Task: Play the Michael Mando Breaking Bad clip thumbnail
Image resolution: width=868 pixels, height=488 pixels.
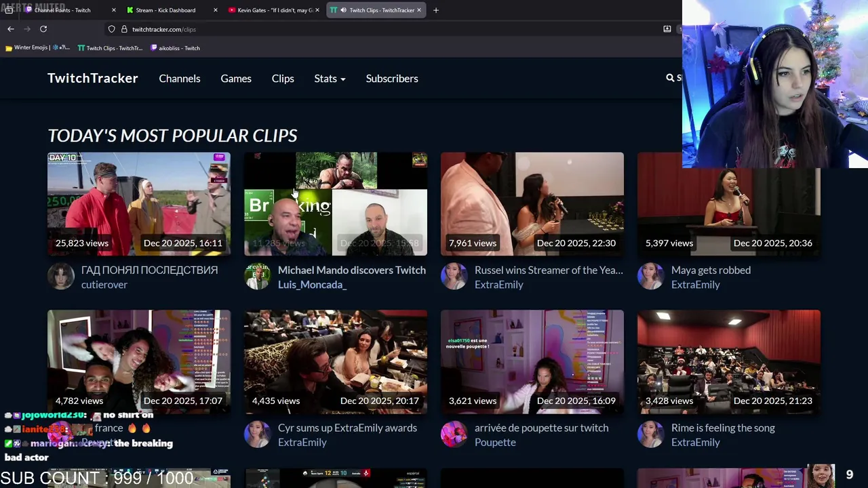Action: tap(336, 204)
